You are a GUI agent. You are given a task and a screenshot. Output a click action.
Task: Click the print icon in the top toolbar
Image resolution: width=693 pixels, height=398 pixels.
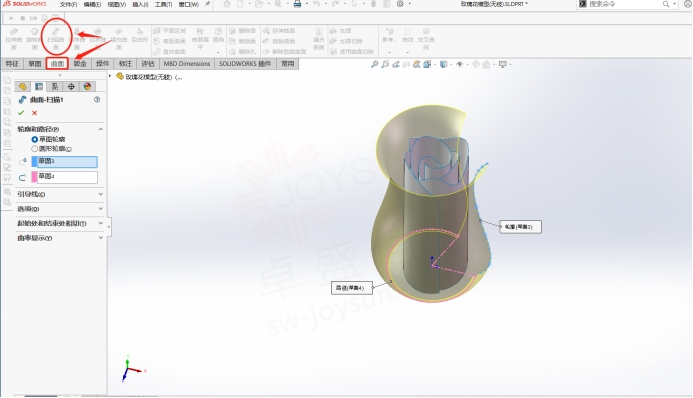click(297, 4)
